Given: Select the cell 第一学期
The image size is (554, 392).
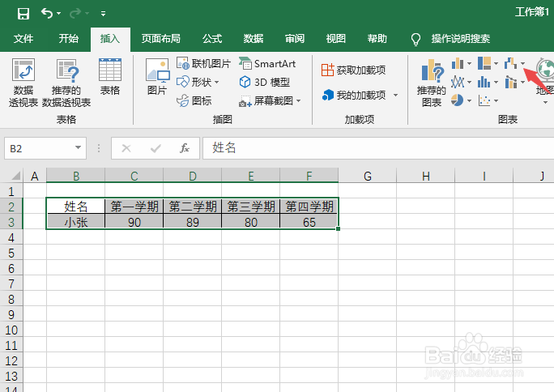Looking at the screenshot, I should pyautogui.click(x=134, y=207).
